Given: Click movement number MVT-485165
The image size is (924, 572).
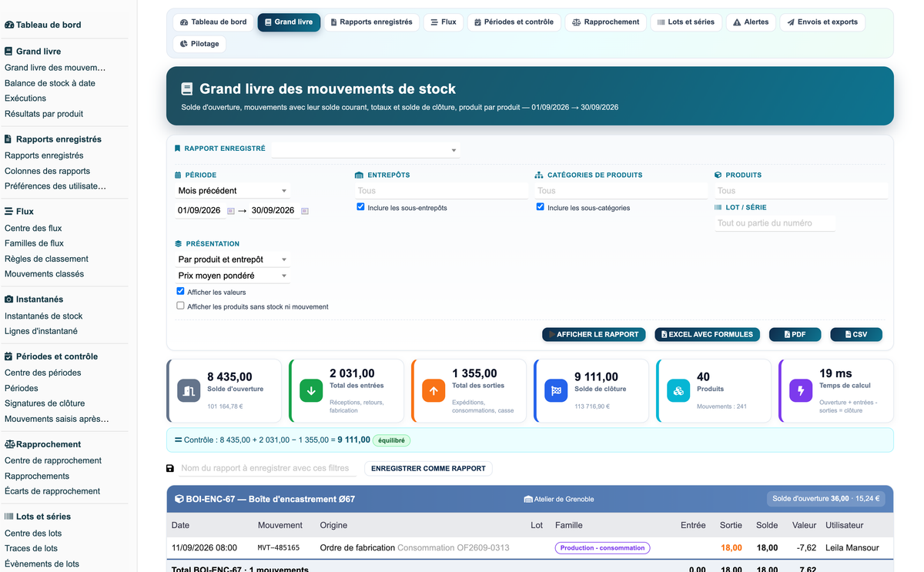Looking at the screenshot, I should pyautogui.click(x=279, y=548).
